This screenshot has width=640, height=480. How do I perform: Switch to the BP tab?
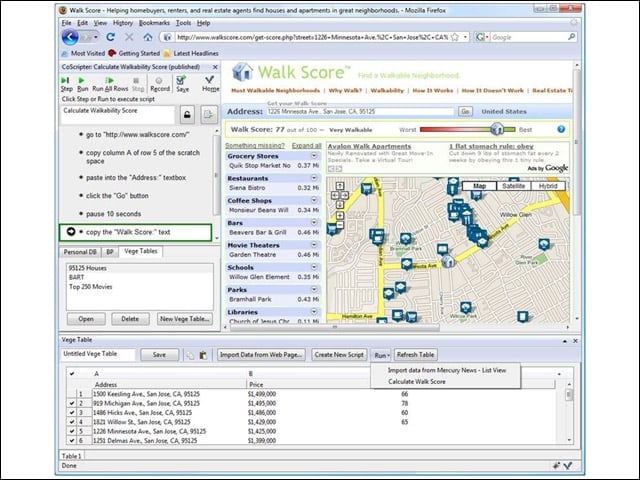(110, 252)
